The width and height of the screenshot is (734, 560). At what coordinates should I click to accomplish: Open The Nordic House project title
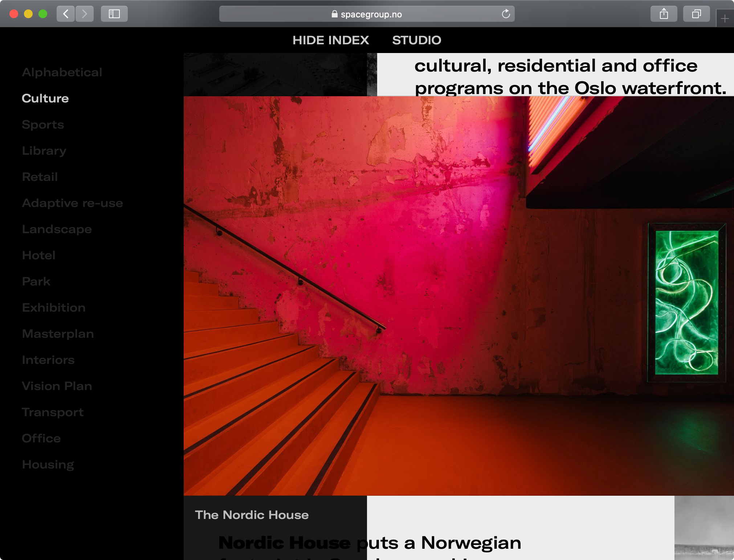[x=252, y=515]
